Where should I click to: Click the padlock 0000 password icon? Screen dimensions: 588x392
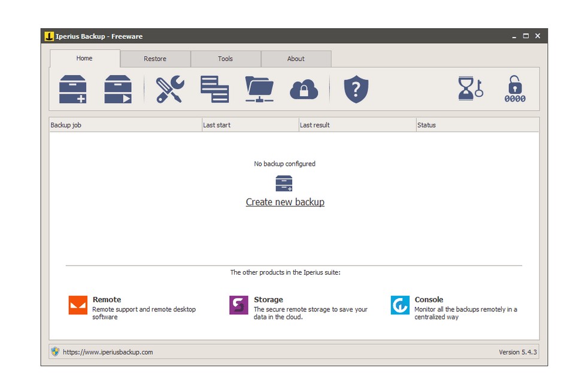pyautogui.click(x=515, y=89)
